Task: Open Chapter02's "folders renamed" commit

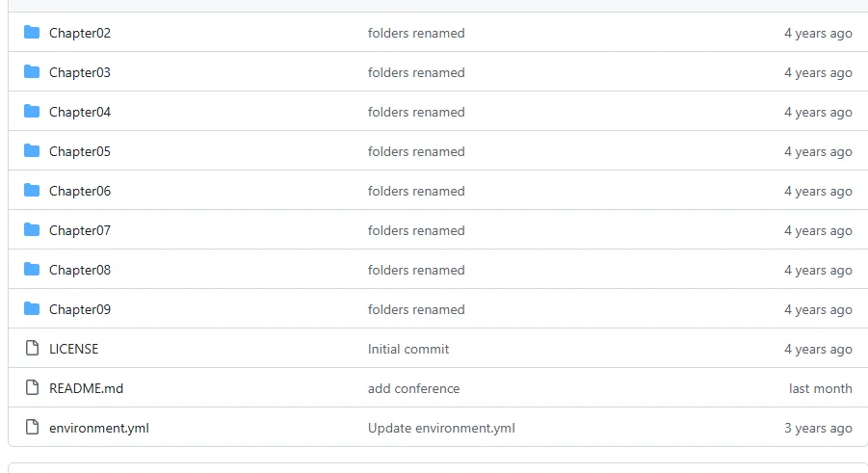Action: point(416,33)
